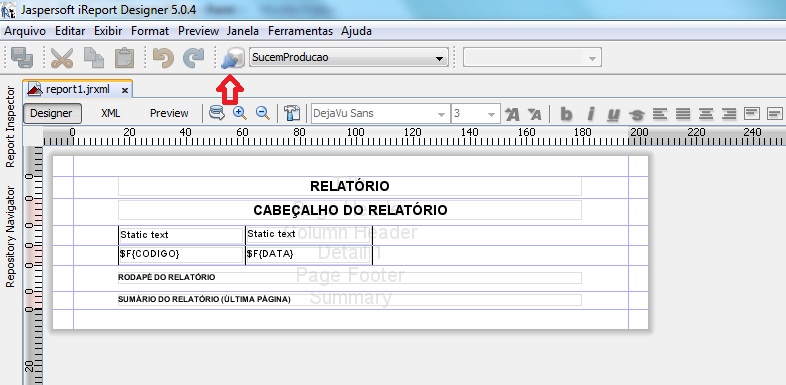This screenshot has width=786, height=385.
Task: Set vertical alignment to middle
Action: pyautogui.click(x=775, y=114)
